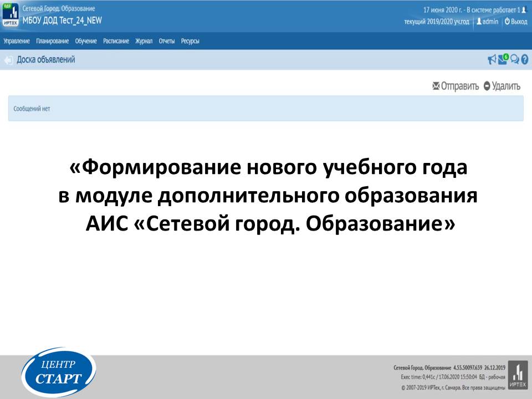532x399 pixels.
Task: Click the version text 4.55.50097.659
Action: click(x=467, y=367)
